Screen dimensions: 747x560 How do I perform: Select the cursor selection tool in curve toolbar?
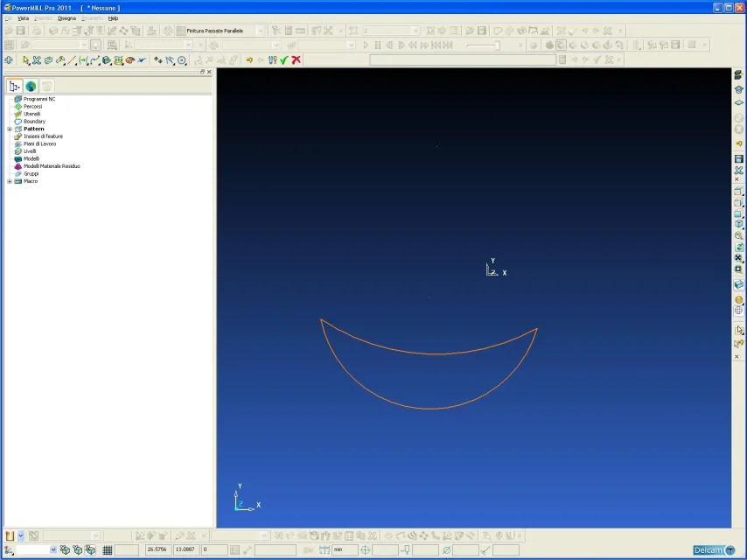coord(25,60)
